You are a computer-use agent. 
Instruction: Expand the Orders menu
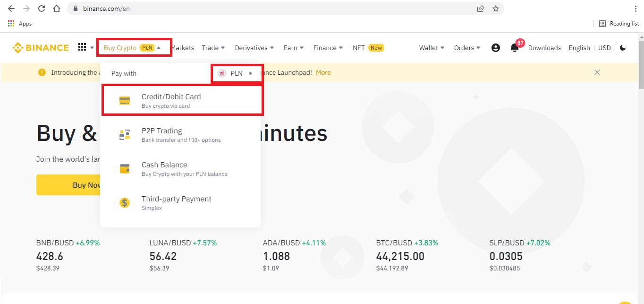click(x=467, y=48)
